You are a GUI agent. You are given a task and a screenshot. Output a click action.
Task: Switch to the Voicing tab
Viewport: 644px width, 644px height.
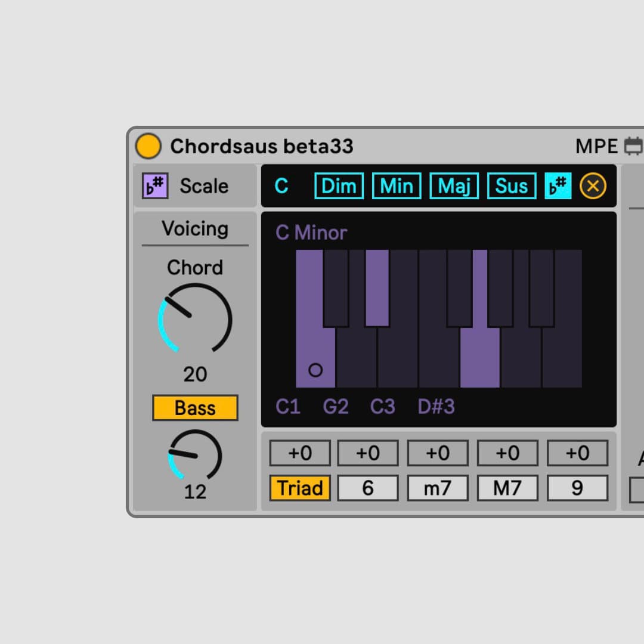[195, 229]
